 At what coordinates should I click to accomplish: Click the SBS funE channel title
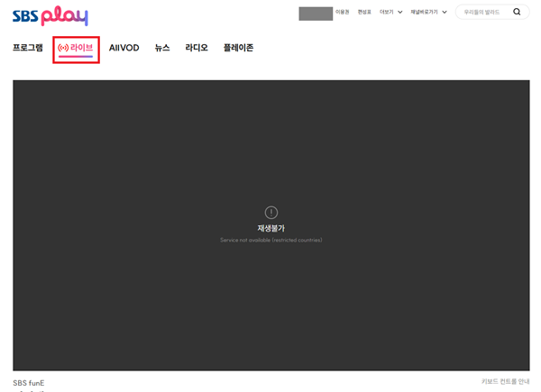point(29,383)
